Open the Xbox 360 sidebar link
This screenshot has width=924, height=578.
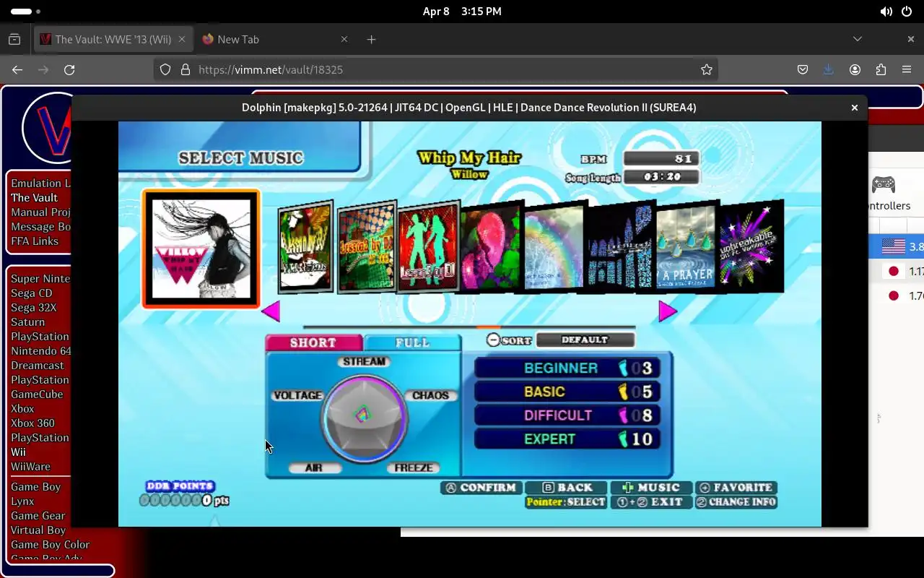click(32, 423)
